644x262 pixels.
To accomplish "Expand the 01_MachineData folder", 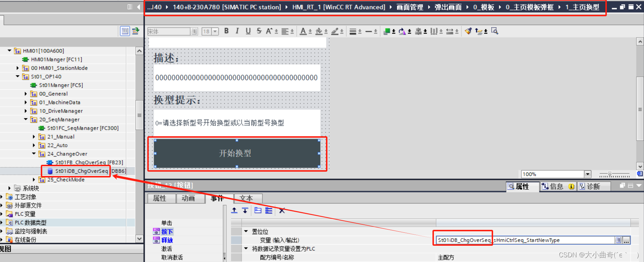I will pyautogui.click(x=26, y=102).
